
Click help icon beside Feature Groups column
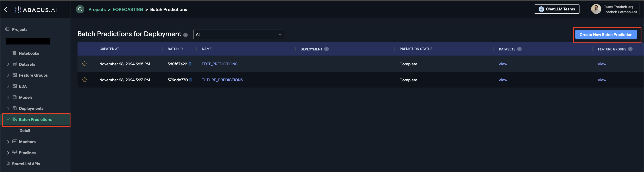point(630,49)
